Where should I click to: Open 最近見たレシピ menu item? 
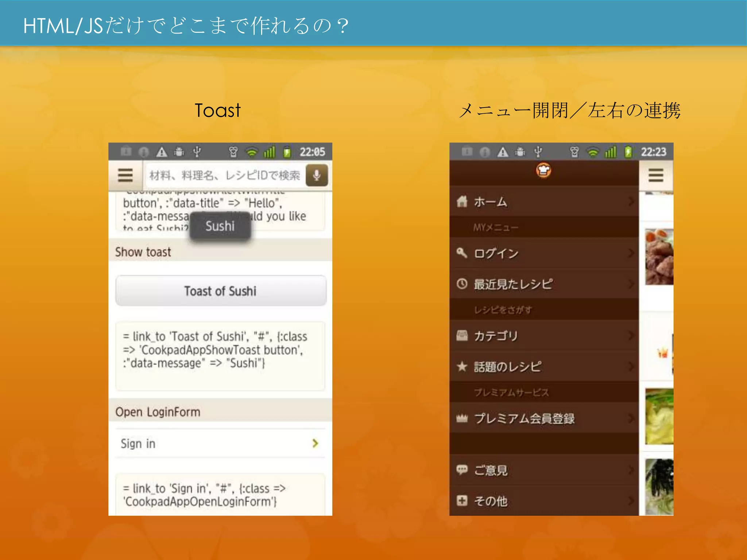coord(544,284)
